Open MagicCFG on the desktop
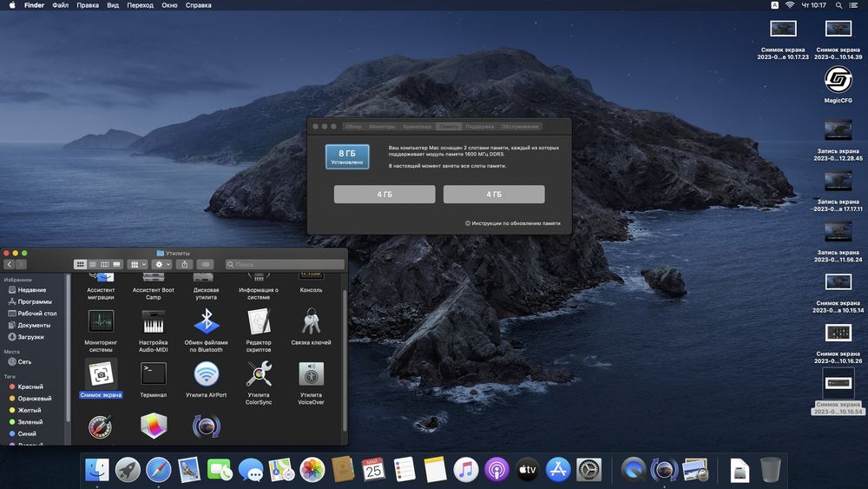This screenshot has height=489, width=868. click(x=838, y=80)
